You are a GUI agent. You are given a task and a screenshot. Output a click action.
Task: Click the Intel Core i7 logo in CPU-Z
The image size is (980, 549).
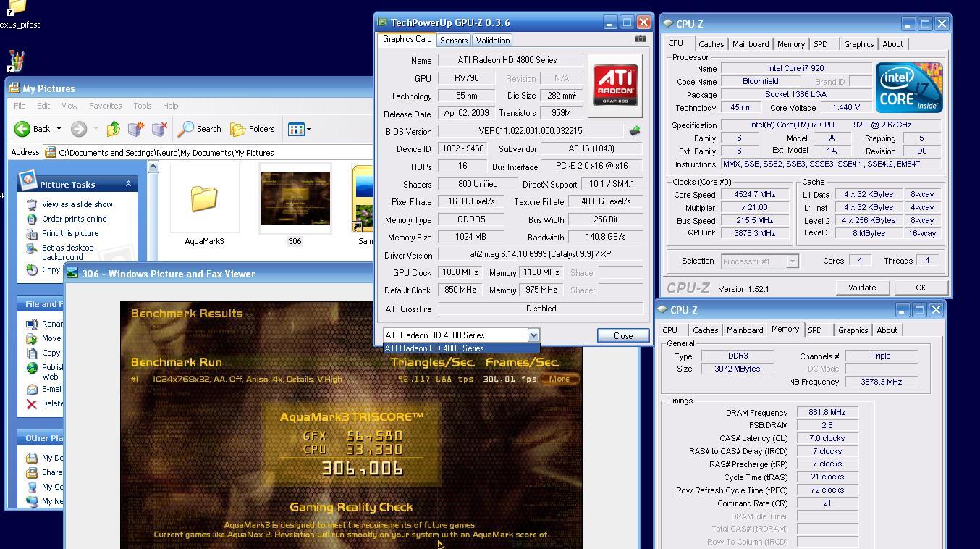pyautogui.click(x=909, y=88)
